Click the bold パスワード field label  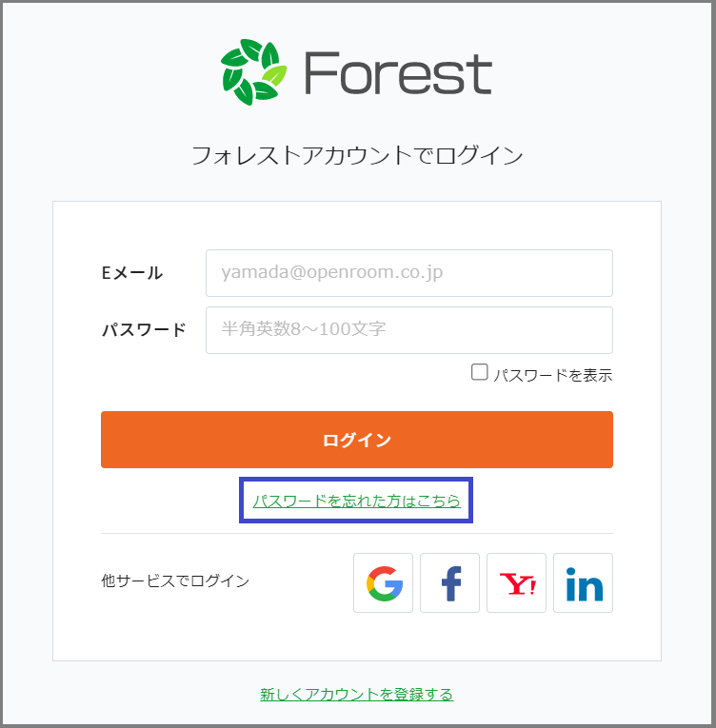[x=144, y=330]
